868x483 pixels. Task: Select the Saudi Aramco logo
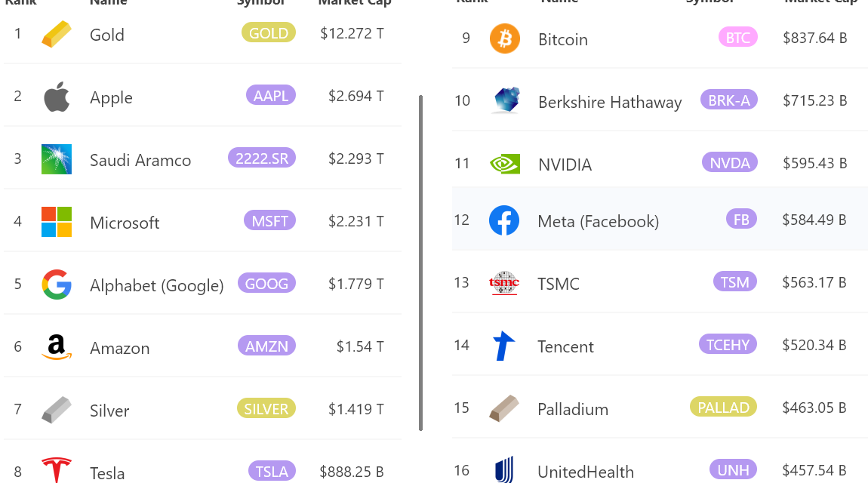pos(56,158)
